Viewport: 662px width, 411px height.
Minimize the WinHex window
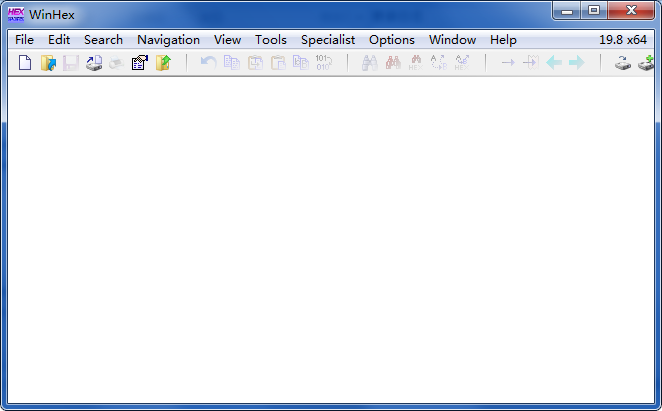(x=567, y=11)
